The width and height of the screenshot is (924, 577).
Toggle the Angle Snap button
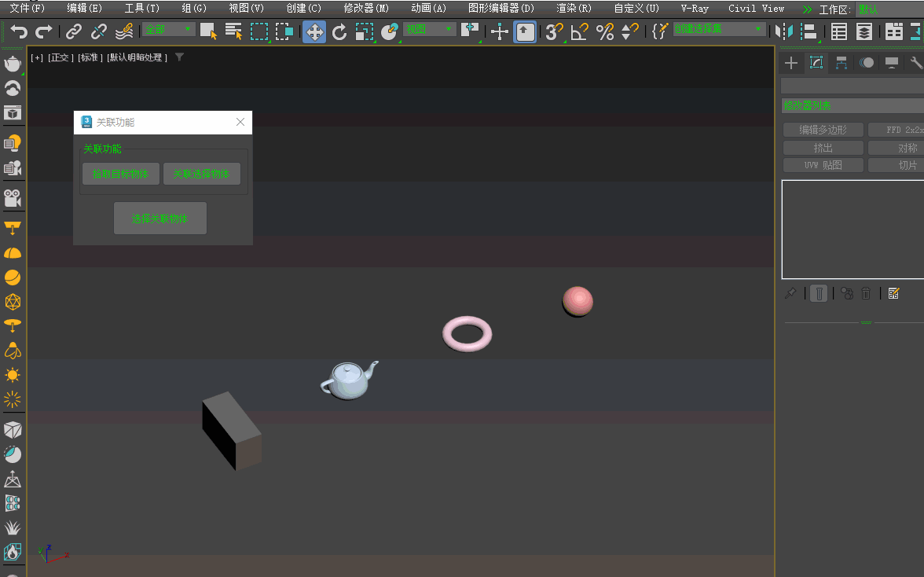pyautogui.click(x=580, y=31)
